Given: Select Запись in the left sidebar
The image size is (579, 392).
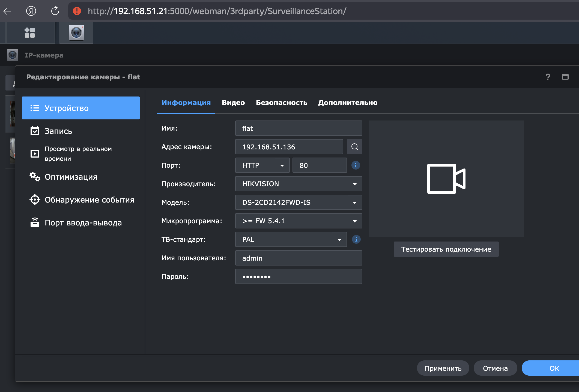Looking at the screenshot, I should 58,131.
